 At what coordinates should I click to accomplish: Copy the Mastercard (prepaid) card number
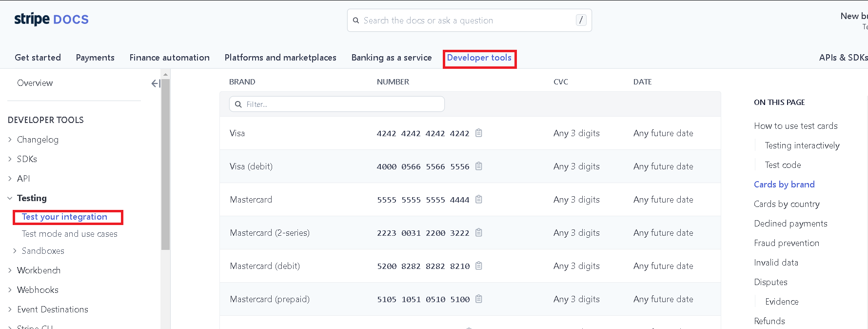[479, 299]
